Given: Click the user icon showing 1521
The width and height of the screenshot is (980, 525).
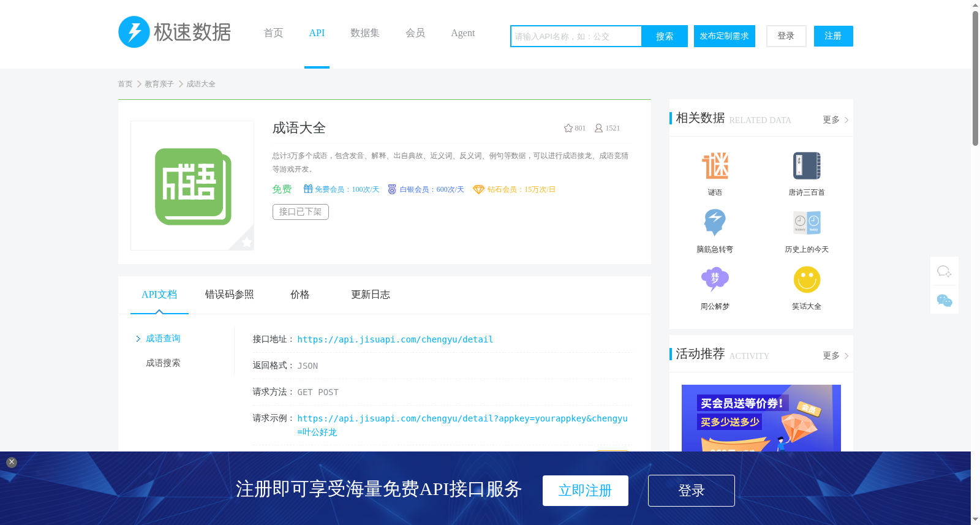Looking at the screenshot, I should point(598,128).
